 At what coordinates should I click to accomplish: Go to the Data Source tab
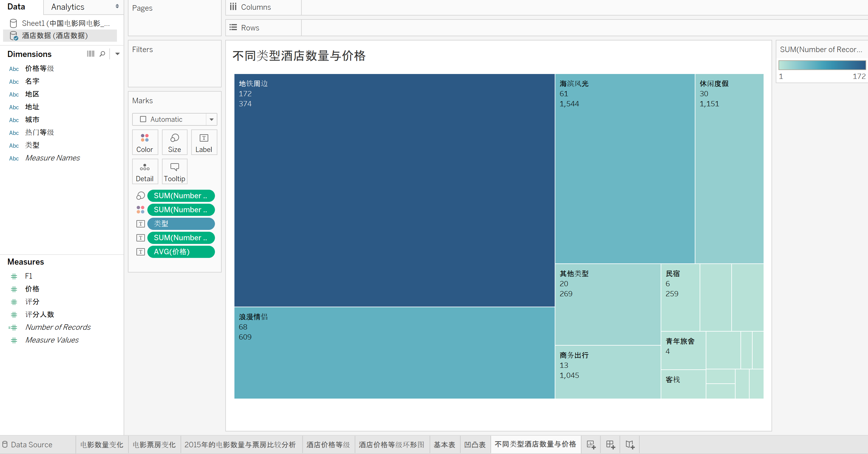[x=31, y=445]
